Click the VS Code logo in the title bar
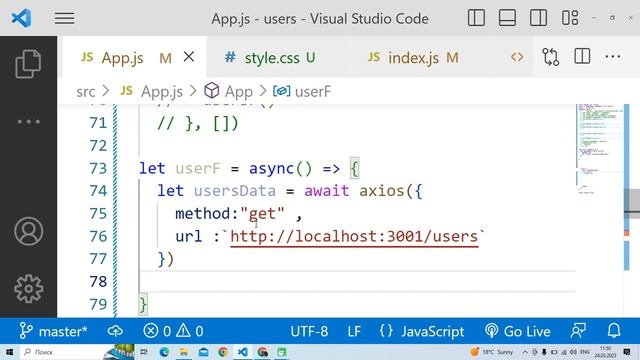The height and width of the screenshot is (360, 640). pyautogui.click(x=21, y=18)
